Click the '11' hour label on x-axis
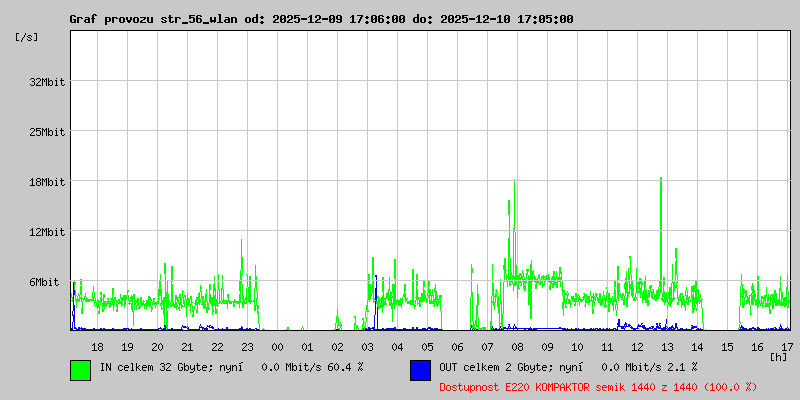This screenshot has width=800, height=400. (x=607, y=347)
